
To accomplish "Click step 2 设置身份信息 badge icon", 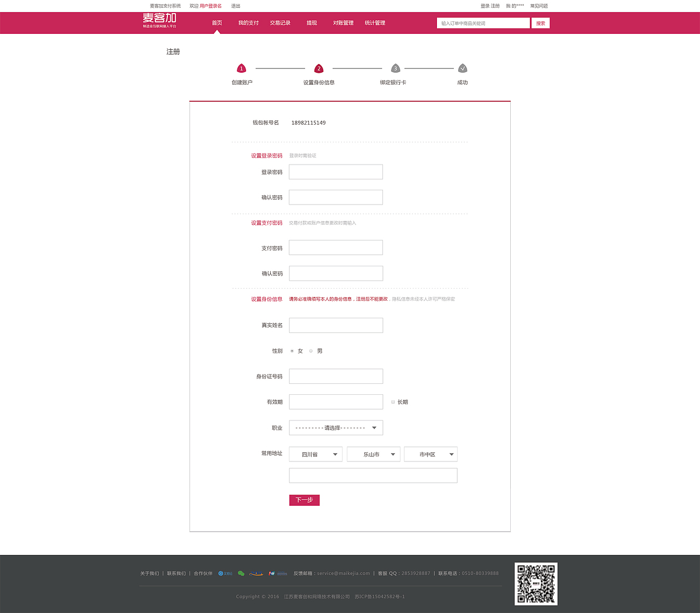I will point(319,68).
